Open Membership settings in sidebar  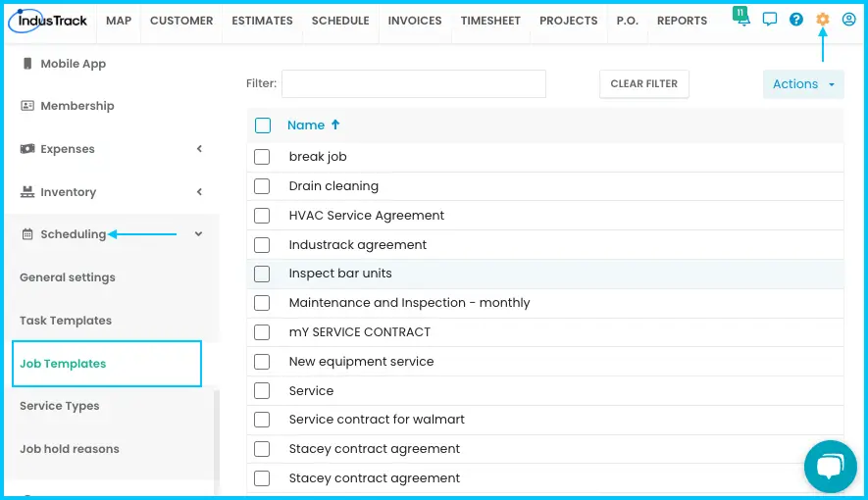click(77, 106)
